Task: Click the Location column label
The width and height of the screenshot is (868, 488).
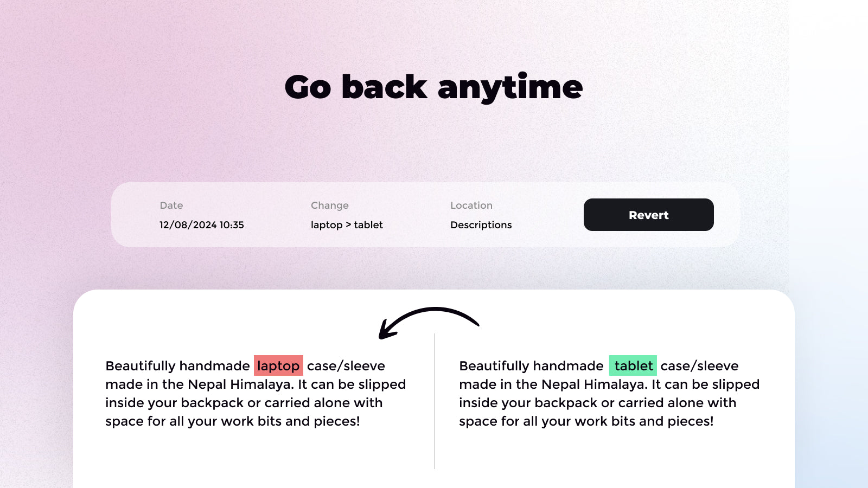Action: [x=471, y=206]
